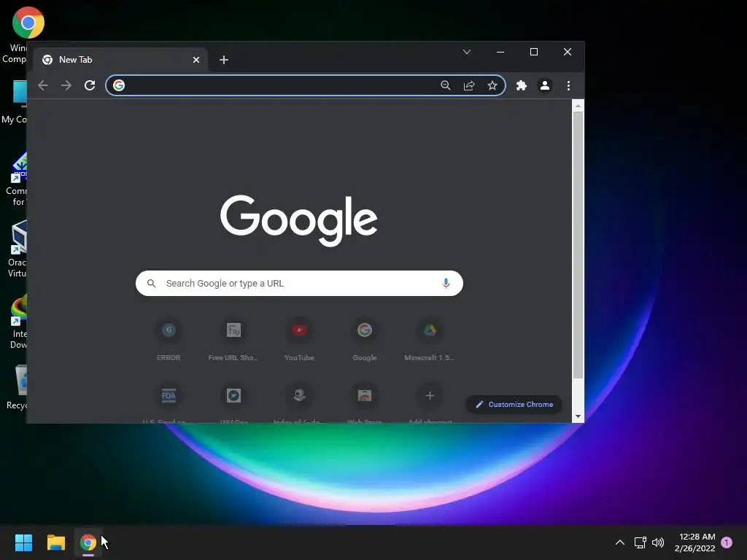Viewport: 747px width, 560px height.
Task: Open the Chrome profile avatar
Action: [544, 85]
